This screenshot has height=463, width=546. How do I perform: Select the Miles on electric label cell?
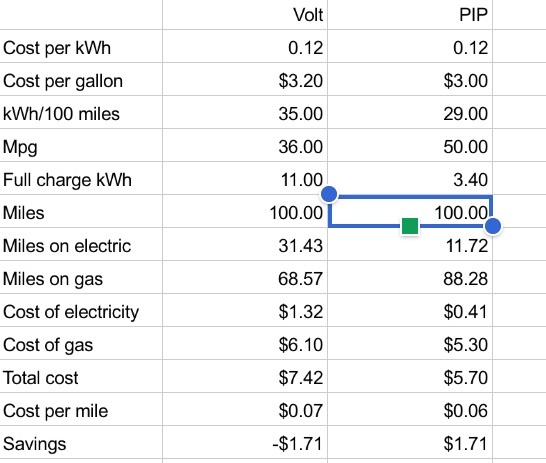(x=81, y=244)
